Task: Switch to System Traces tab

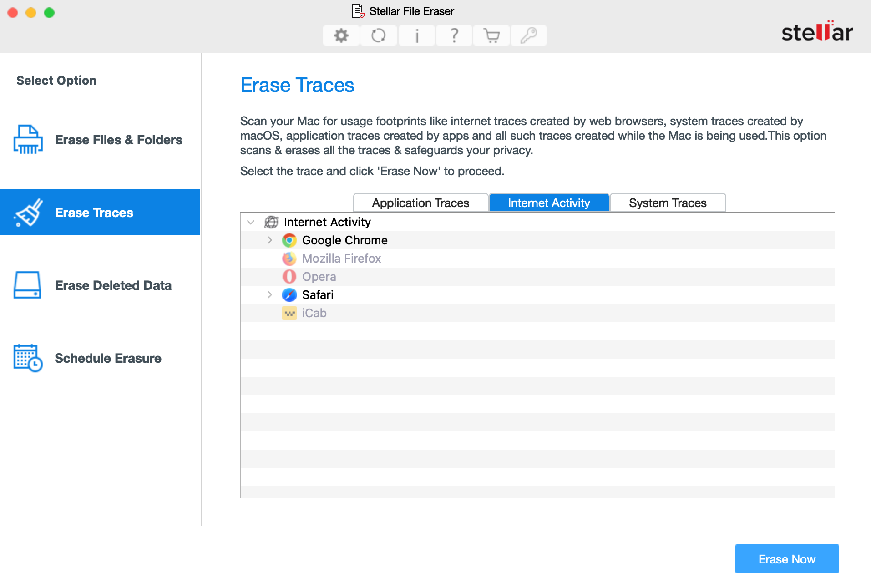Action: (668, 203)
